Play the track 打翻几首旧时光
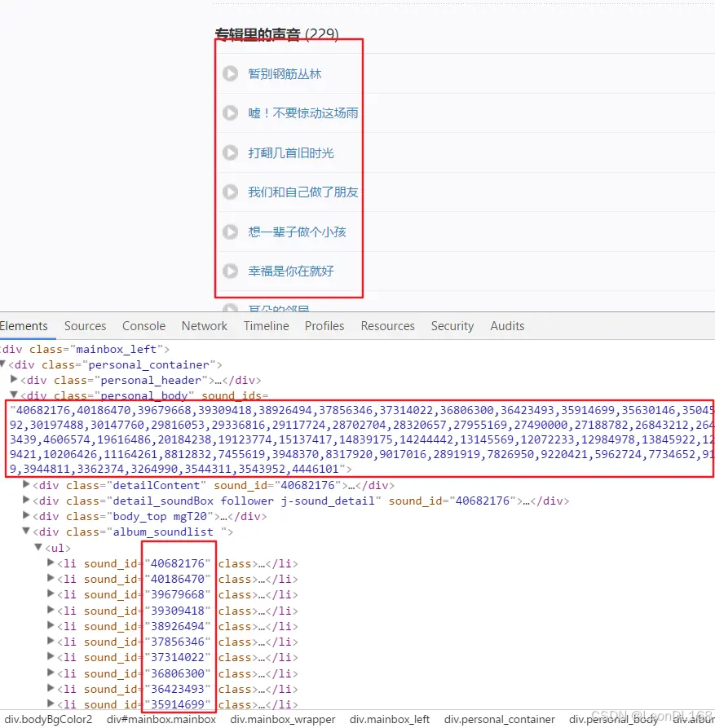This screenshot has width=715, height=728. click(x=230, y=152)
